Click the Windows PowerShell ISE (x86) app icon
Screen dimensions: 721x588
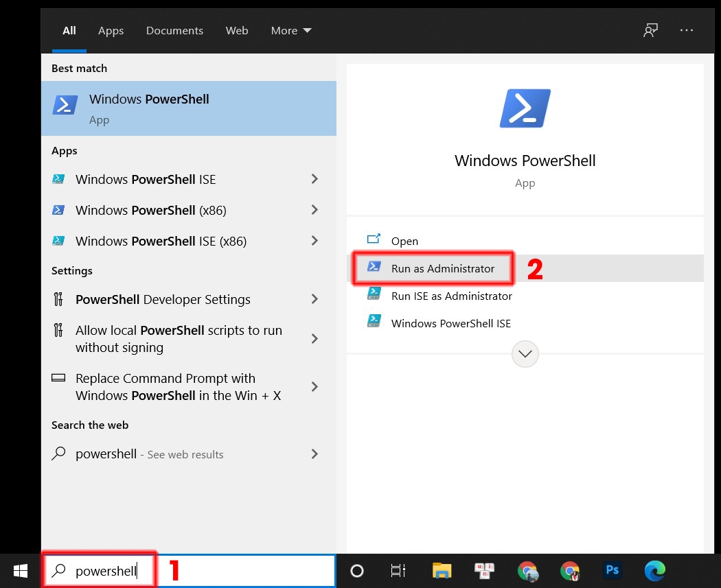tap(58, 241)
